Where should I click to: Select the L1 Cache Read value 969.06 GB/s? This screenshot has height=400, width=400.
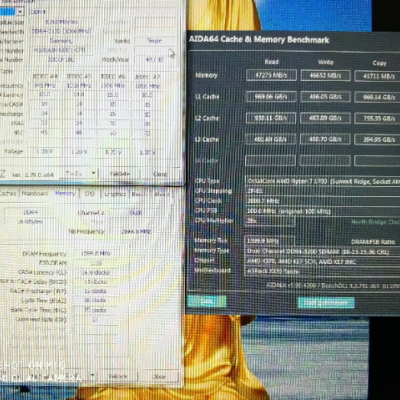(271, 97)
